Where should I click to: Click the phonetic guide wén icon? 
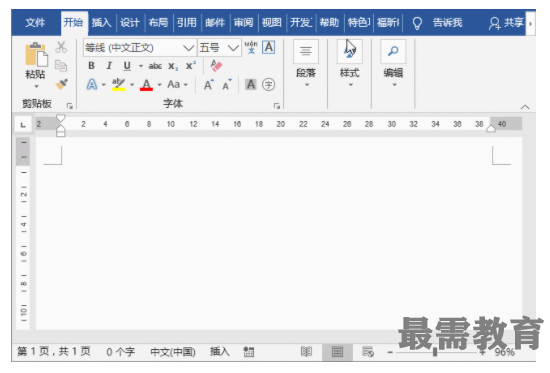[251, 47]
